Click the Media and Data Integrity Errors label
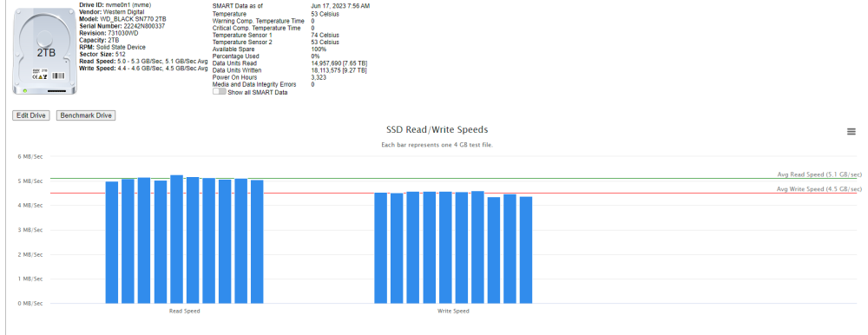Screen dimensions: 868x335 coord(254,85)
